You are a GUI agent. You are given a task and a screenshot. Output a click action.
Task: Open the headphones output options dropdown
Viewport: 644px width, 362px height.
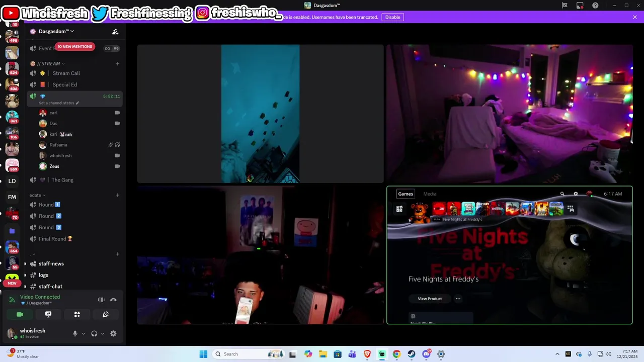click(103, 334)
